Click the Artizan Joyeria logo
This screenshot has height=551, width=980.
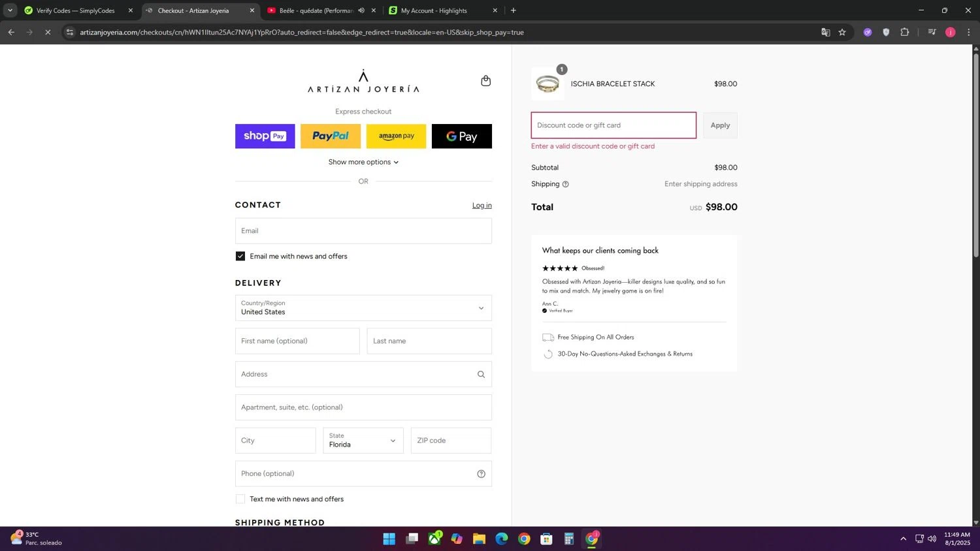tap(363, 81)
